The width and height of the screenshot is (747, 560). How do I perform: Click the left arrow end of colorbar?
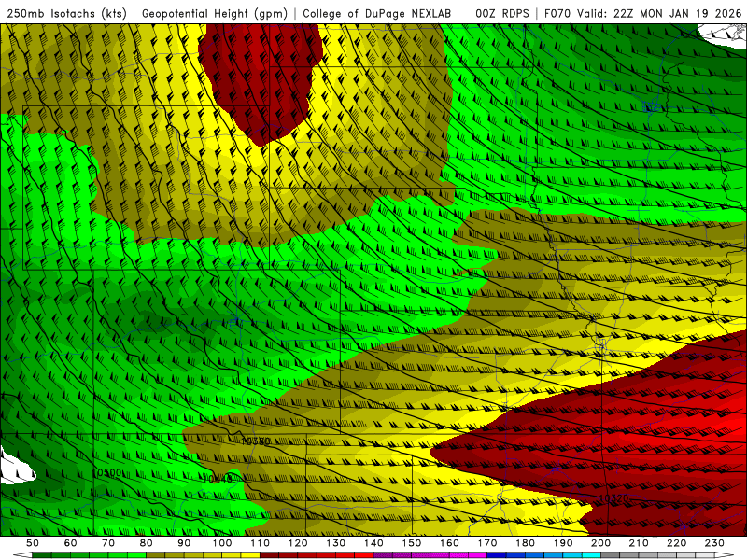click(22, 555)
